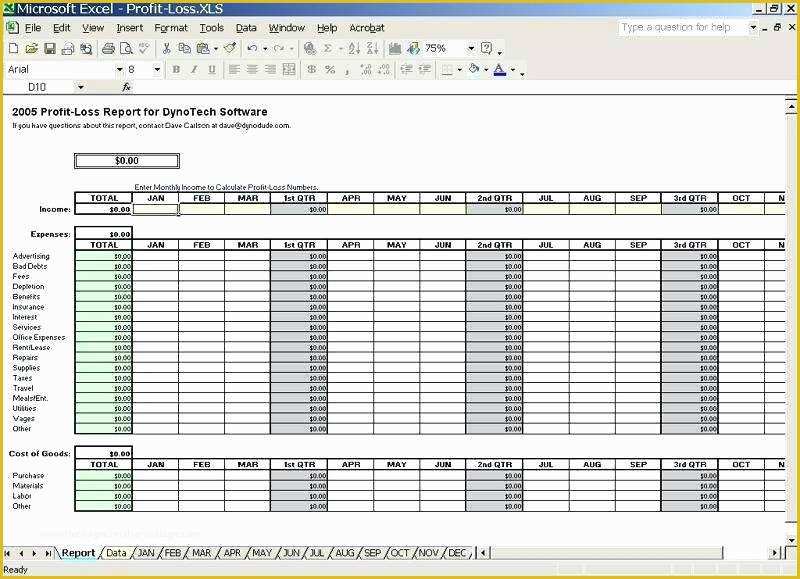Click the E-mail toolbar icon
The height and width of the screenshot is (579, 800).
point(68,48)
